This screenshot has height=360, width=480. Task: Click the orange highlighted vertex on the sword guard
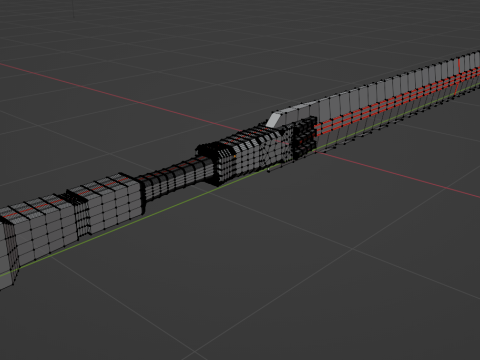coord(235,156)
